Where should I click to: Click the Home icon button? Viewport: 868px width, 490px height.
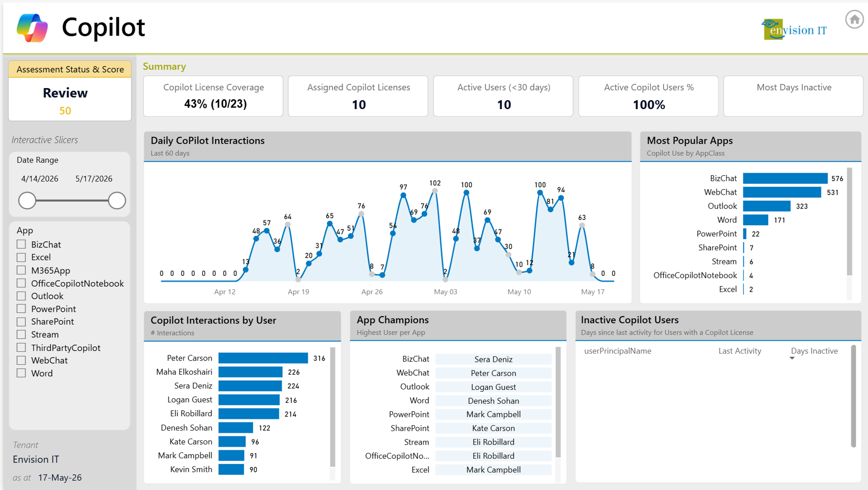(x=854, y=20)
